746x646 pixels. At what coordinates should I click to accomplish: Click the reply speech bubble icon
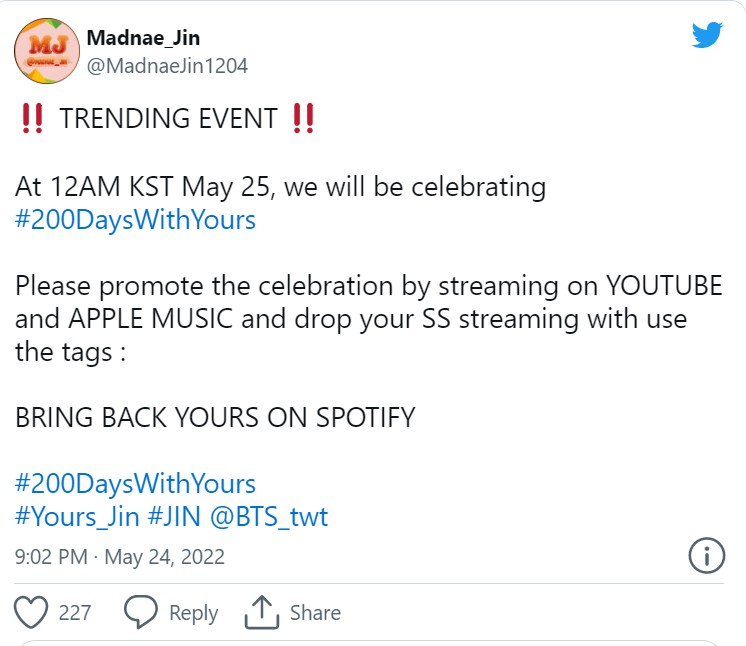click(140, 612)
